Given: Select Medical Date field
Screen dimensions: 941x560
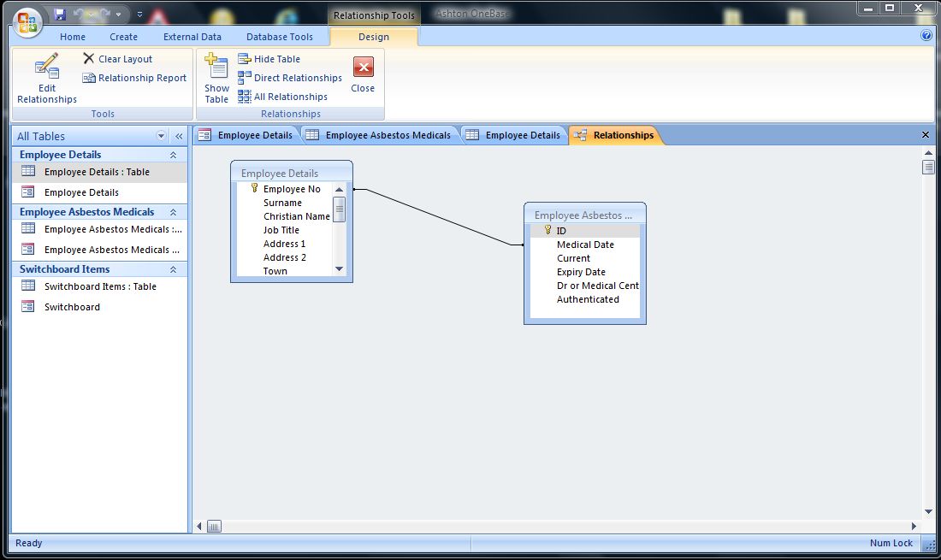Looking at the screenshot, I should [585, 245].
